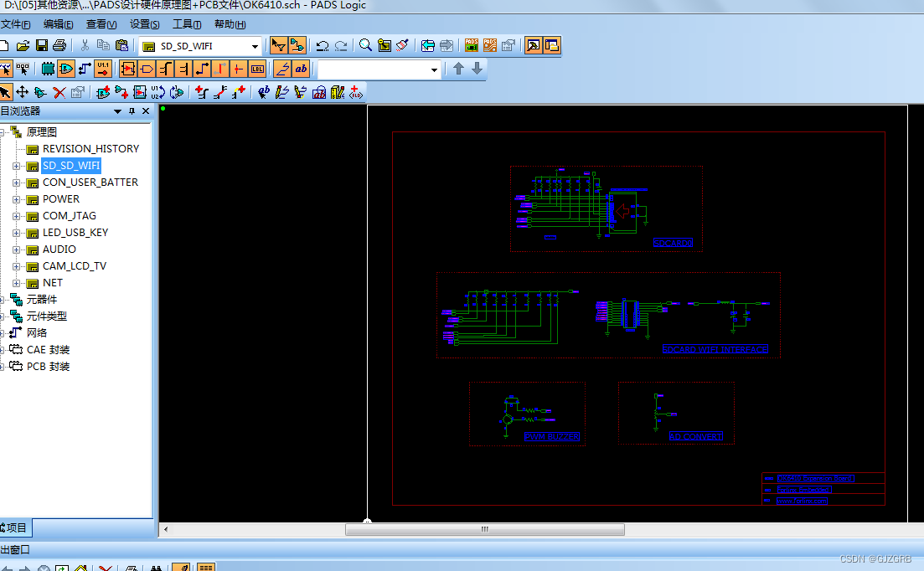
Task: Expand the POWER sheet node
Action: pyautogui.click(x=17, y=199)
